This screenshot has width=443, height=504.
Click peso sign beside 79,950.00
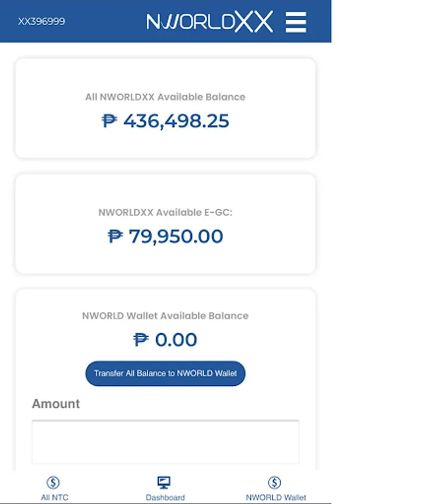point(115,236)
